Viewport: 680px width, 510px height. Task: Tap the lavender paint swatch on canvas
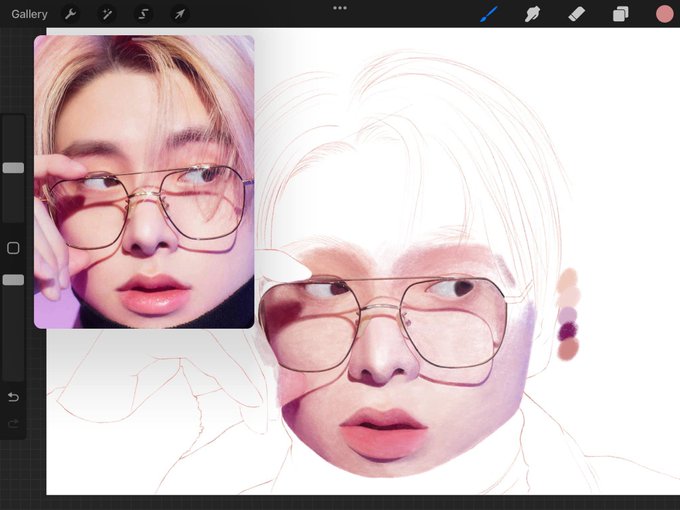[x=568, y=314]
